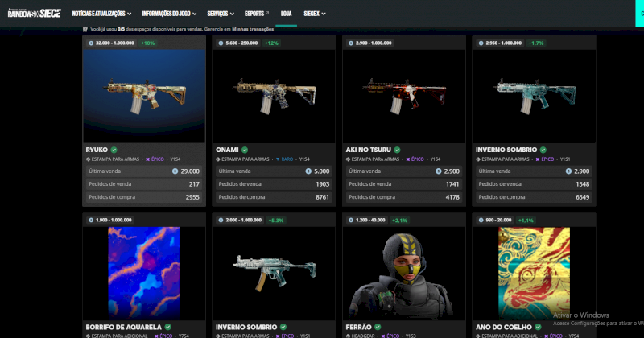Open Onami weapon skin thumbnail

coord(274,96)
